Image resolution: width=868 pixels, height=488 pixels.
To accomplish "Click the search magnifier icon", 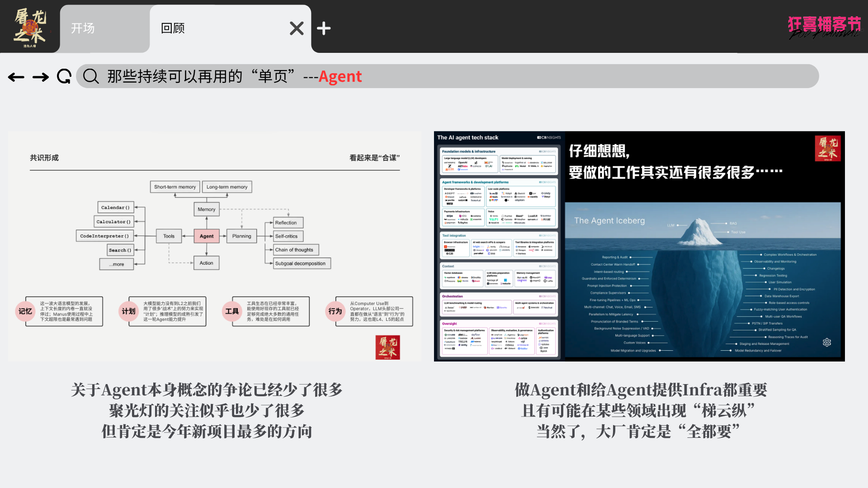I will click(x=91, y=76).
